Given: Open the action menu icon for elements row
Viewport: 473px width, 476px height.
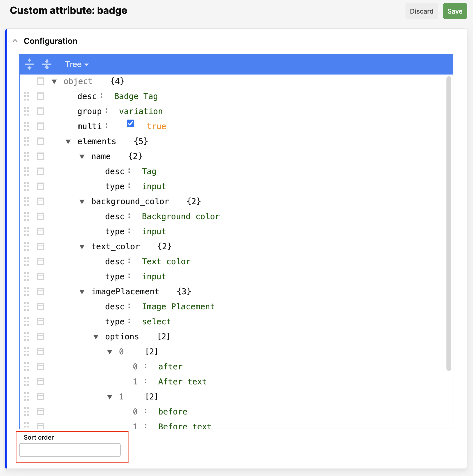Looking at the screenshot, I should coord(40,141).
